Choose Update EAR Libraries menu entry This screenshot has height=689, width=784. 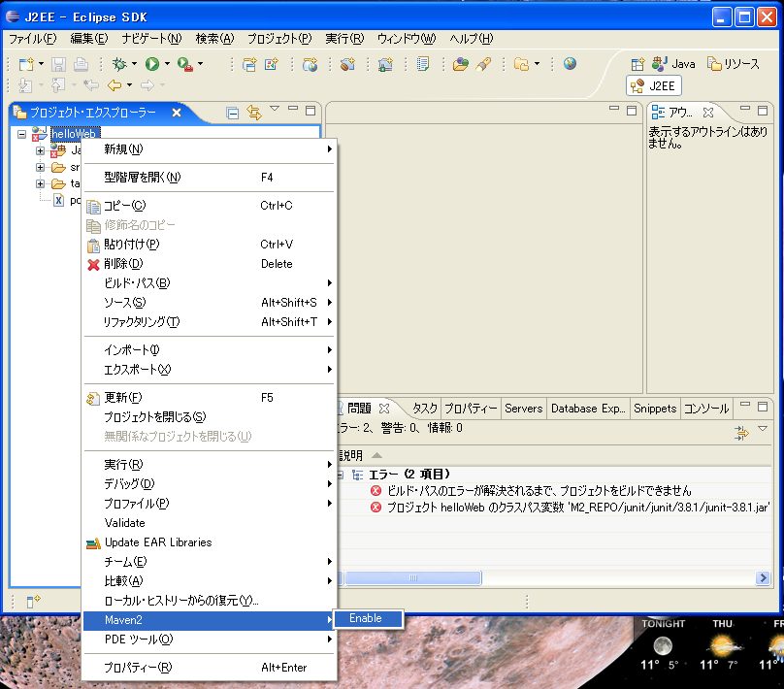tap(158, 542)
